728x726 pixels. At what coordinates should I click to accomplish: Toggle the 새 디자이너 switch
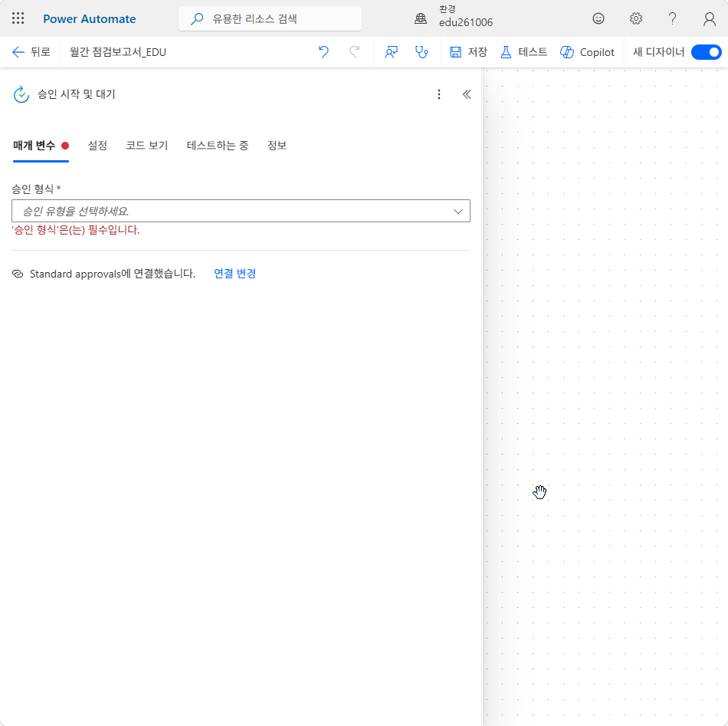point(707,52)
